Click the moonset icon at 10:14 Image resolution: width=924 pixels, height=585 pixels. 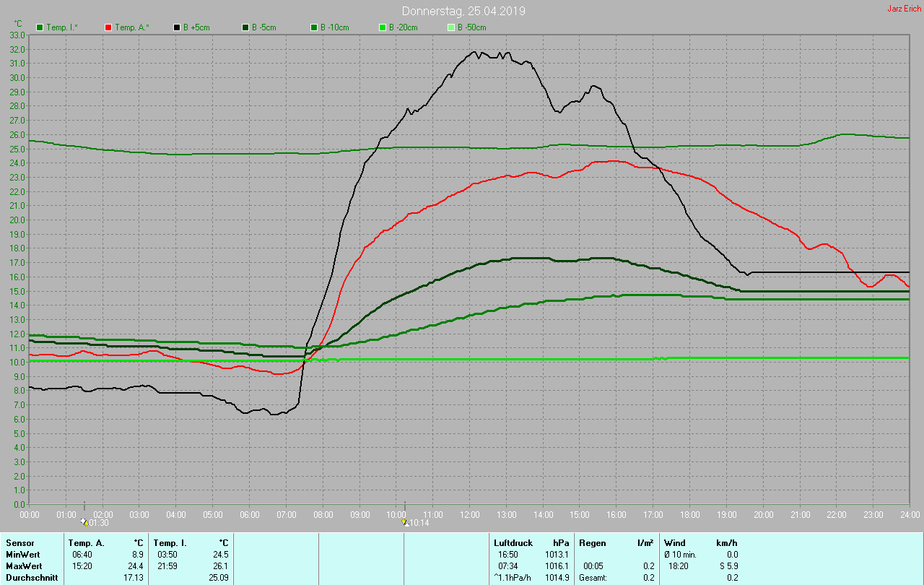click(x=405, y=521)
